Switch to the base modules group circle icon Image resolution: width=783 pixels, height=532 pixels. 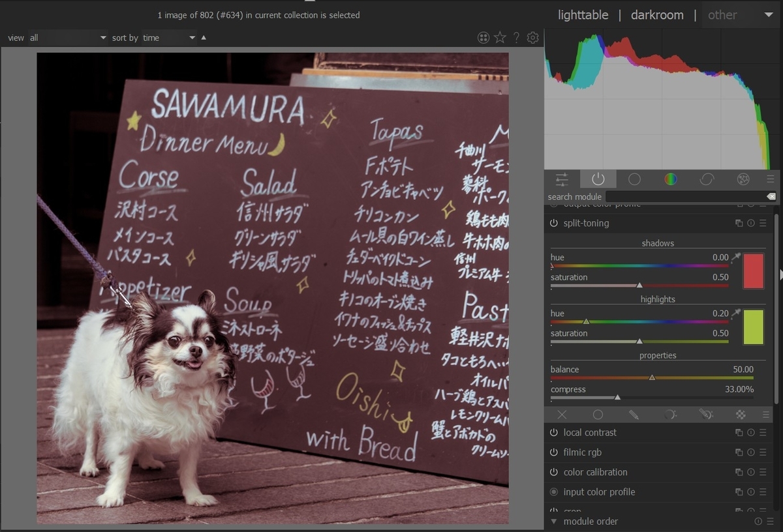tap(634, 179)
